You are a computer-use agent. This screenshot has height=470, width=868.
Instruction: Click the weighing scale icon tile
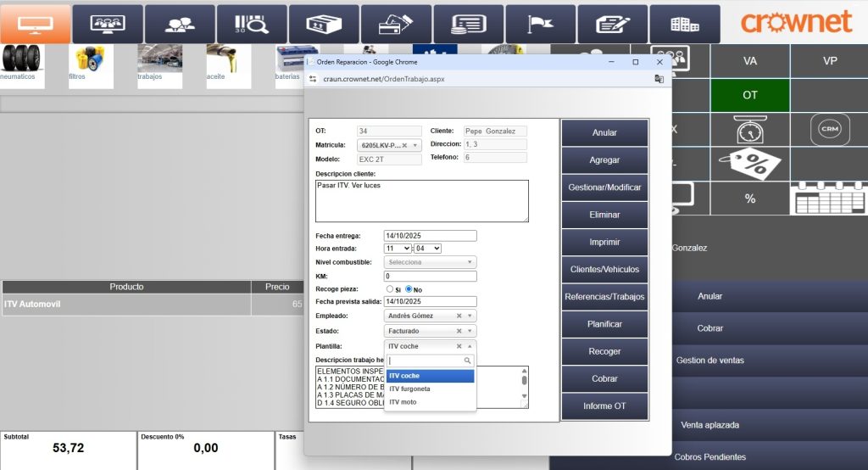pos(749,130)
